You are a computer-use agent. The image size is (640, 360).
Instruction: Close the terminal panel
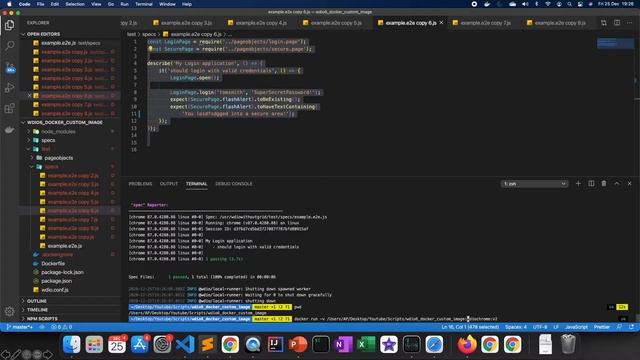(x=629, y=184)
